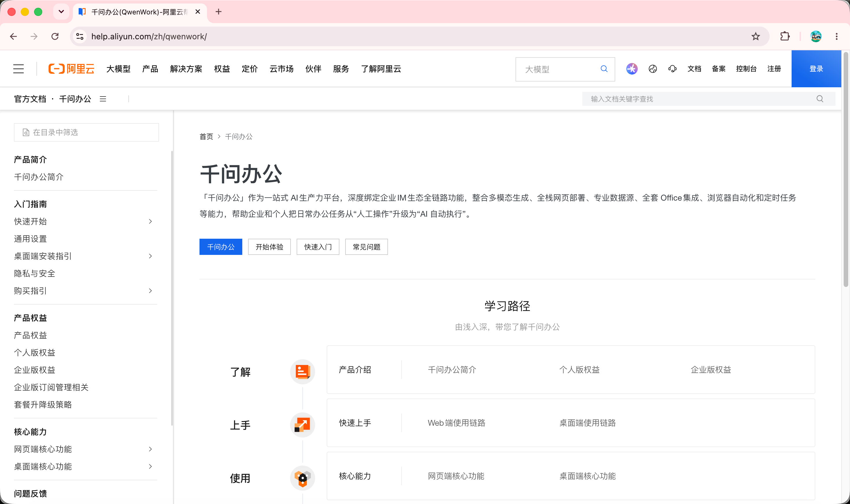Expand 网页端核心功能 in the sidebar
The image size is (850, 504).
click(151, 449)
